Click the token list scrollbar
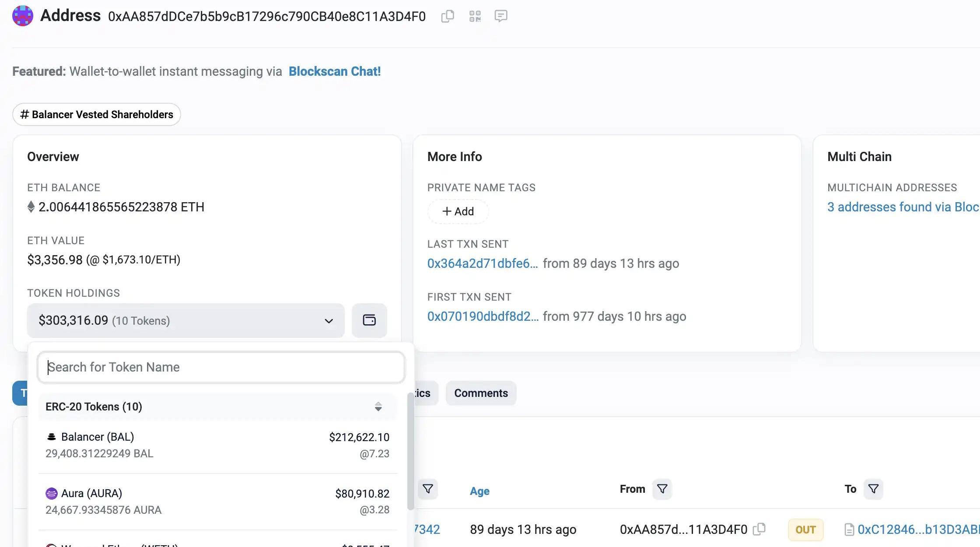Image resolution: width=980 pixels, height=547 pixels. [410, 451]
